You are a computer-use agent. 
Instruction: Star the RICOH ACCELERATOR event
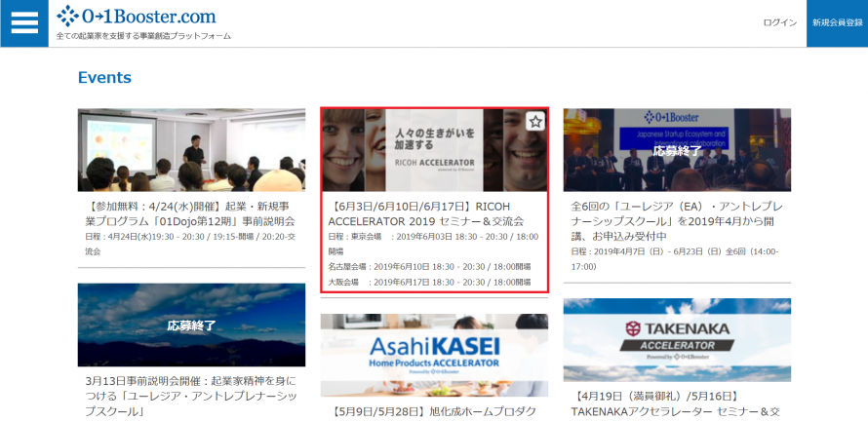(x=535, y=122)
